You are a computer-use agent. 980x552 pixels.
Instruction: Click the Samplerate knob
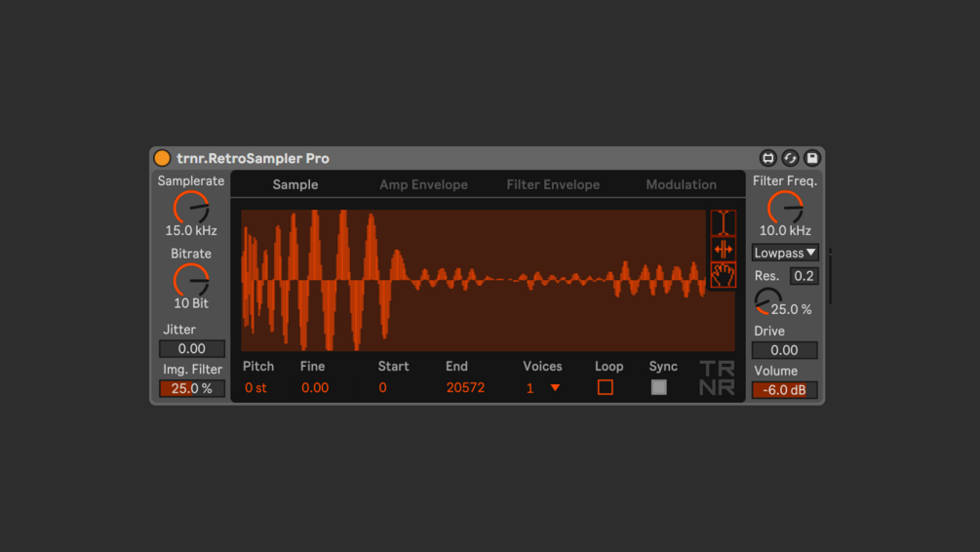[x=191, y=208]
